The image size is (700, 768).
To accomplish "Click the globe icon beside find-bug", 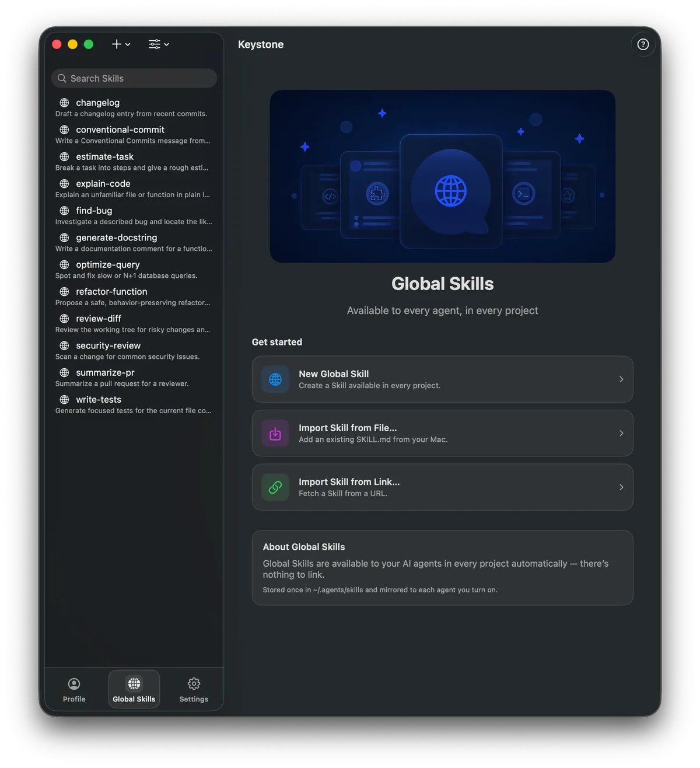I will pos(64,211).
